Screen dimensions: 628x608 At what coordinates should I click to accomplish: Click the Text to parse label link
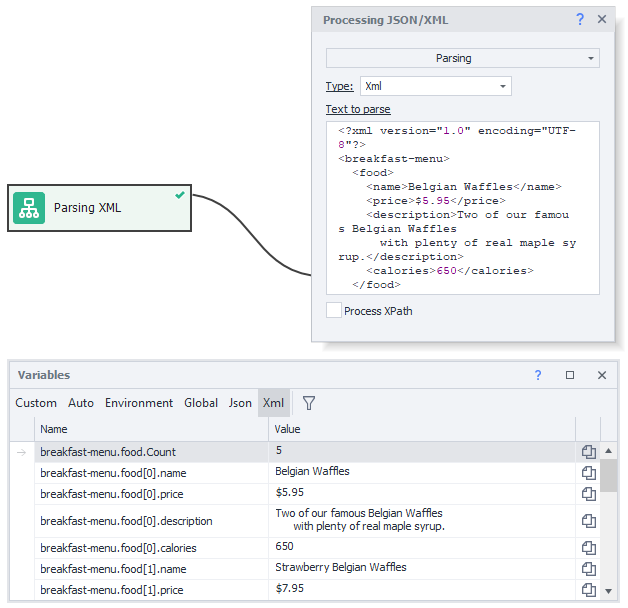358,110
